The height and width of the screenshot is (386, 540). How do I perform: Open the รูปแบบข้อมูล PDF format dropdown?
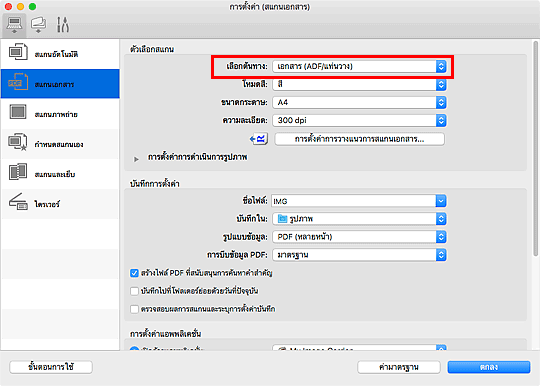359,237
